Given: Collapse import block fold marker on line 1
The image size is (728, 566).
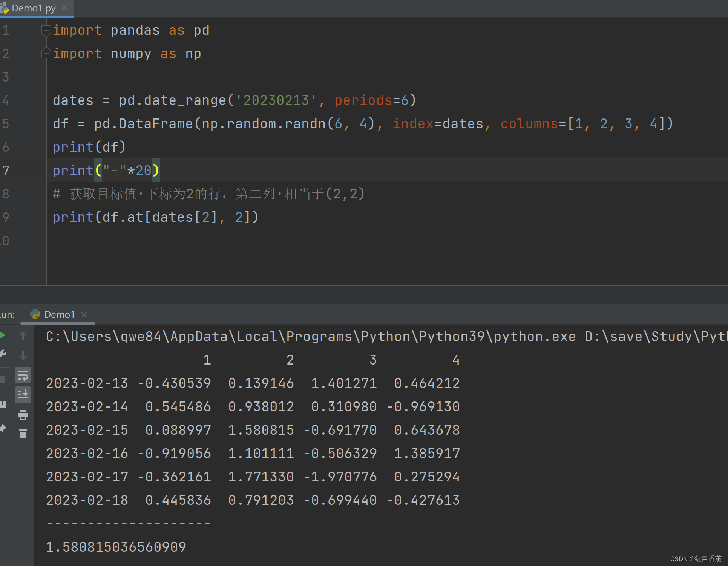Looking at the screenshot, I should pos(46,31).
